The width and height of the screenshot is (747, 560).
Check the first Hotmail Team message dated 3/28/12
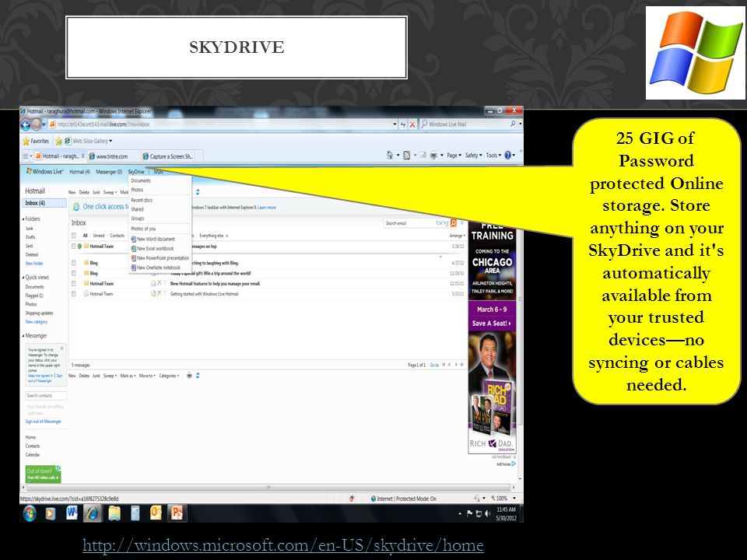[x=74, y=247]
